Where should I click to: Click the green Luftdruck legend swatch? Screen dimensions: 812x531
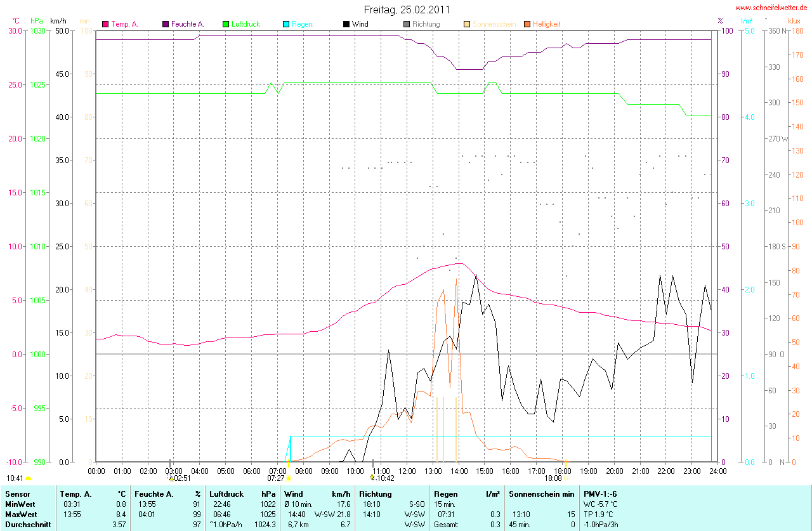point(226,24)
